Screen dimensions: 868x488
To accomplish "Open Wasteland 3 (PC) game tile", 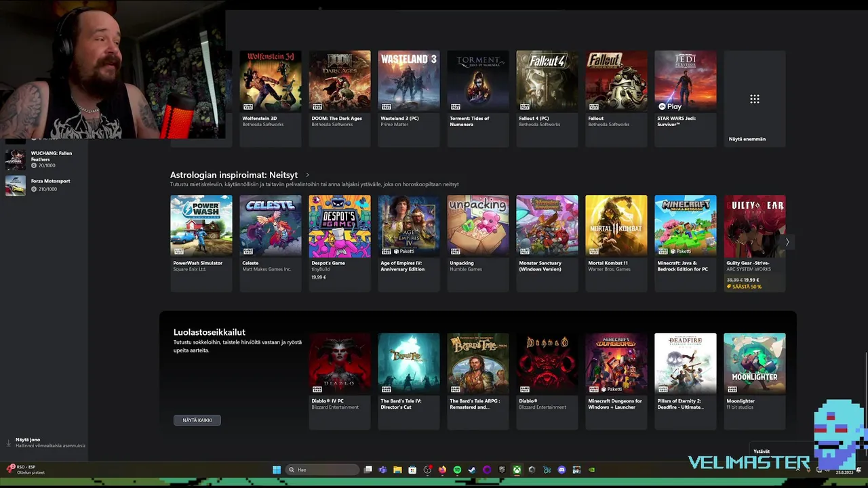I will pyautogui.click(x=408, y=99).
